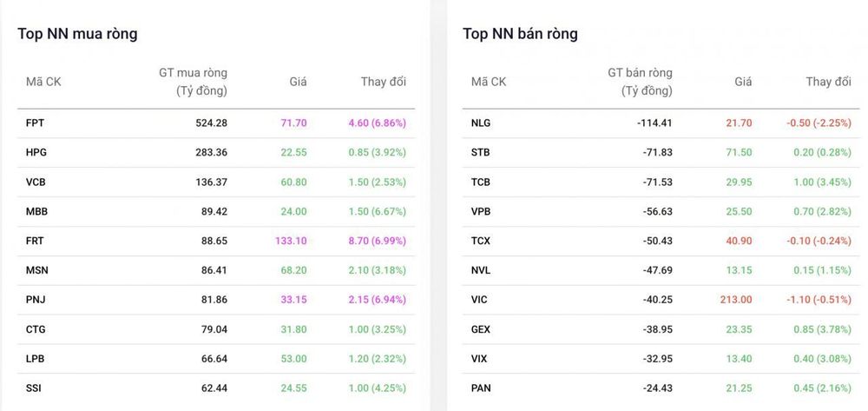Image resolution: width=868 pixels, height=411 pixels.
Task: Select the LPB price 53.00
Action: (293, 359)
